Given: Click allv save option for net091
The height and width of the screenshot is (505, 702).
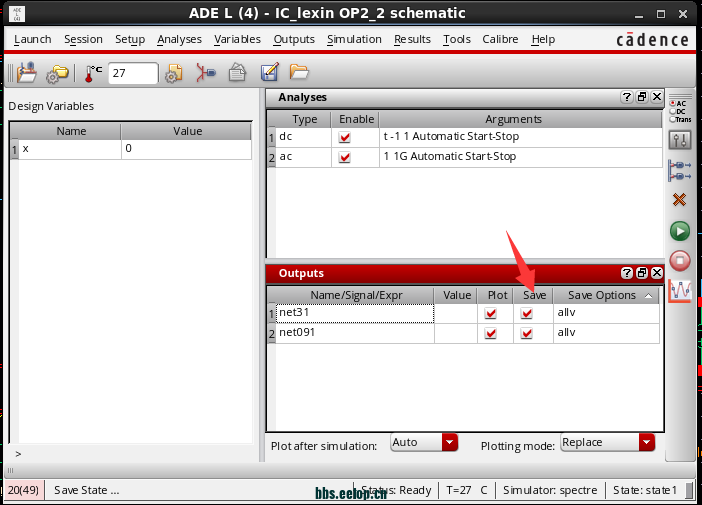Looking at the screenshot, I should [606, 333].
